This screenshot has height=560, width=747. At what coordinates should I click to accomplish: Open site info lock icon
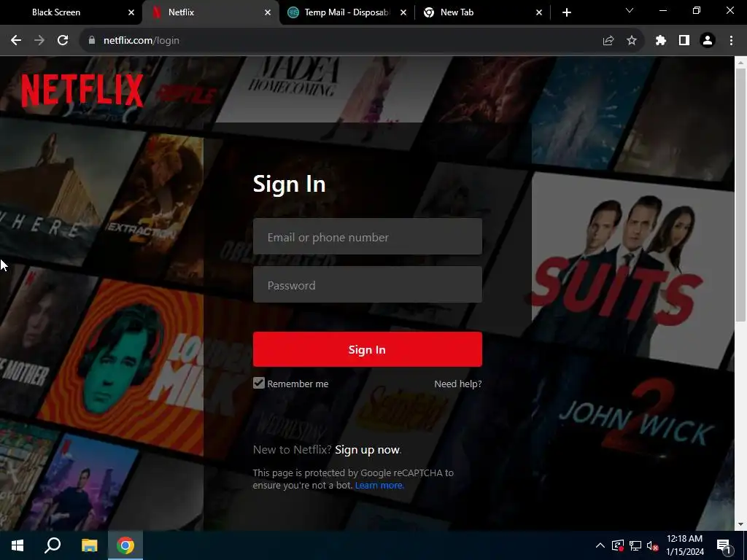(92, 41)
